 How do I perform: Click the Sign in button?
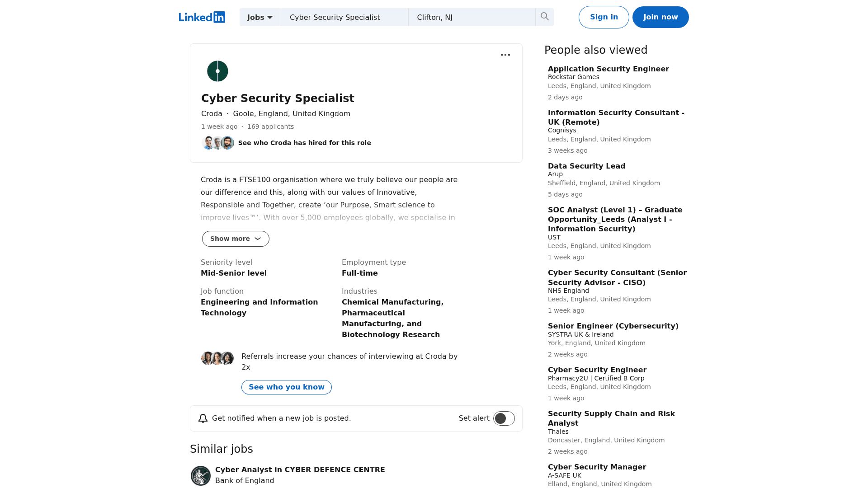tap(604, 17)
